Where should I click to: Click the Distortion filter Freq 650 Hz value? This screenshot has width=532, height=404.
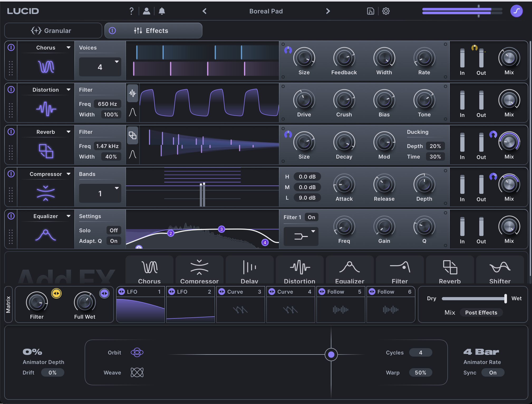point(107,104)
